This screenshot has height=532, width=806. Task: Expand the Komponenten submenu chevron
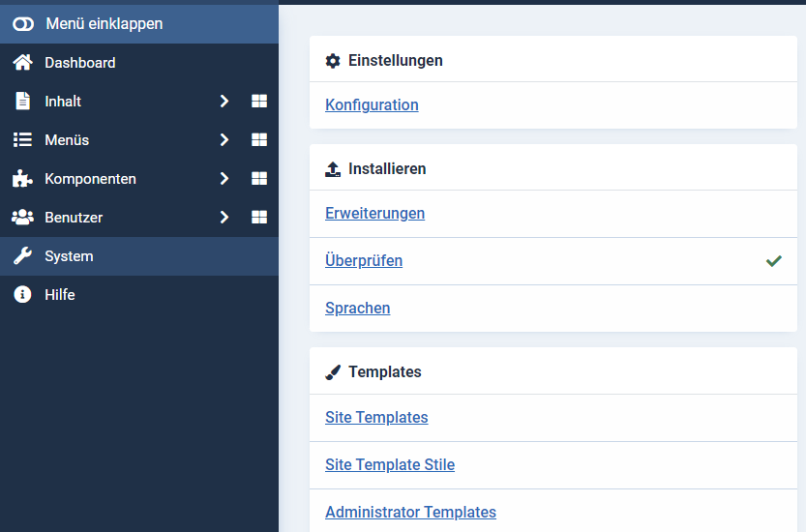click(x=224, y=179)
